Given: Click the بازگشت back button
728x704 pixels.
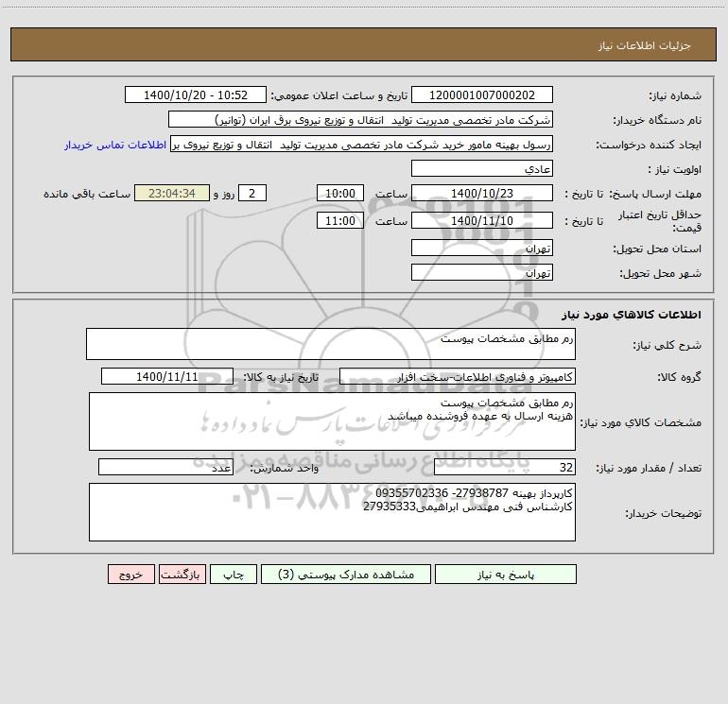Looking at the screenshot, I should (x=182, y=574).
